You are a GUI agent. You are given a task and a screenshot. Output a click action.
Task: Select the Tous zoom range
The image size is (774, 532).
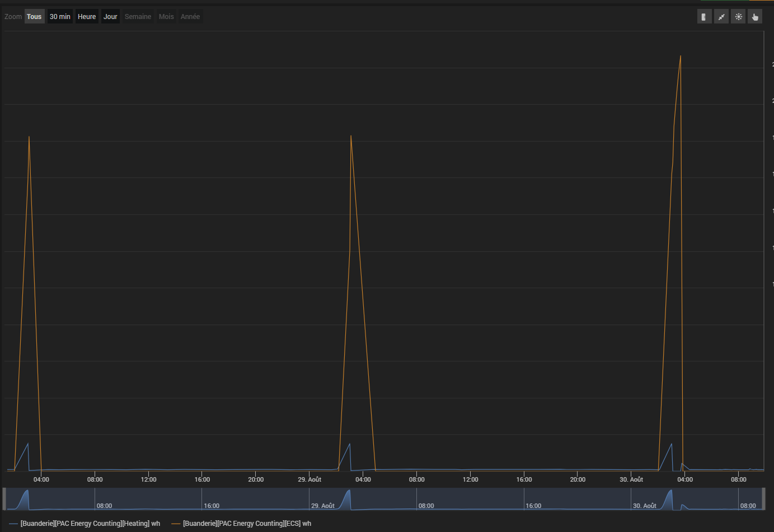(x=34, y=17)
